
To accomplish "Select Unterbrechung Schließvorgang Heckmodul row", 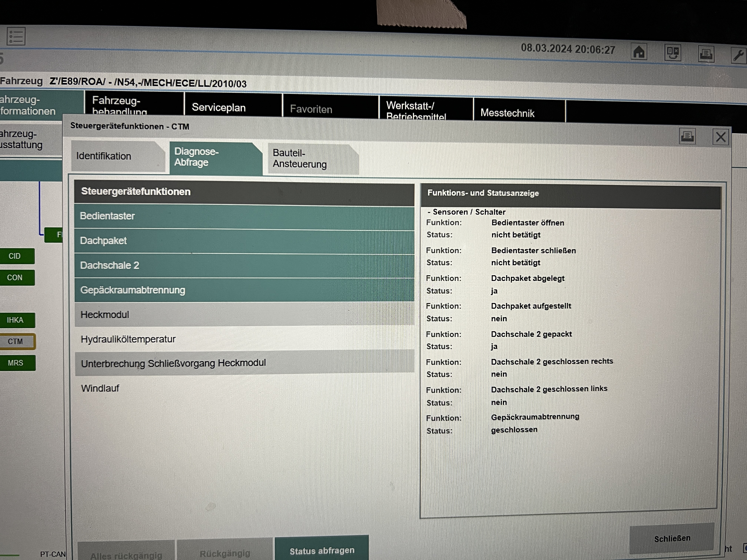I will pyautogui.click(x=244, y=363).
